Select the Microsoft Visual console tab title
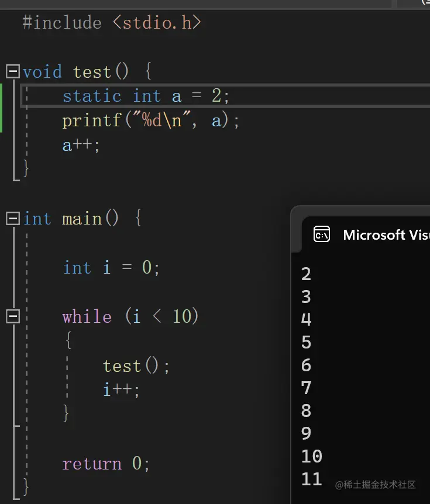Screen dimensions: 430x504 (386, 235)
